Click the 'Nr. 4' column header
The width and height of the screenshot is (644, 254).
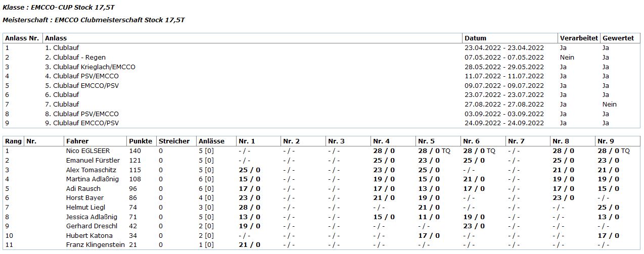coord(381,141)
